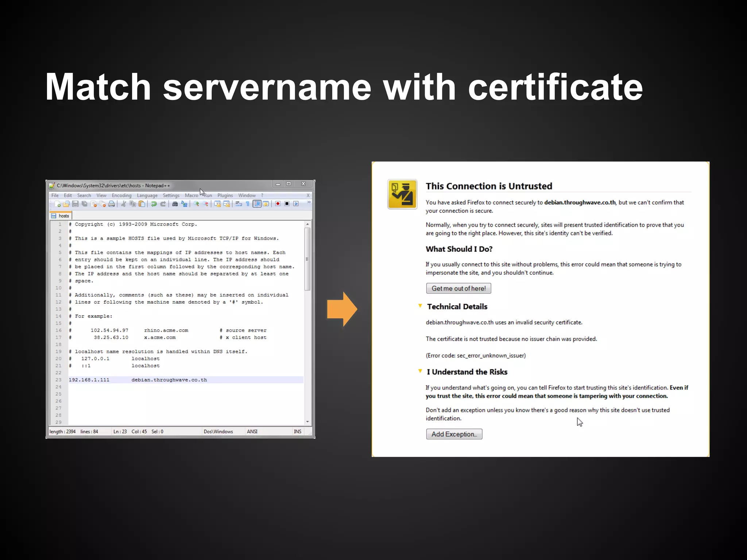Click the User defined language dialog icon
Image resolution: width=747 pixels, height=560 pixels.
[x=266, y=204]
